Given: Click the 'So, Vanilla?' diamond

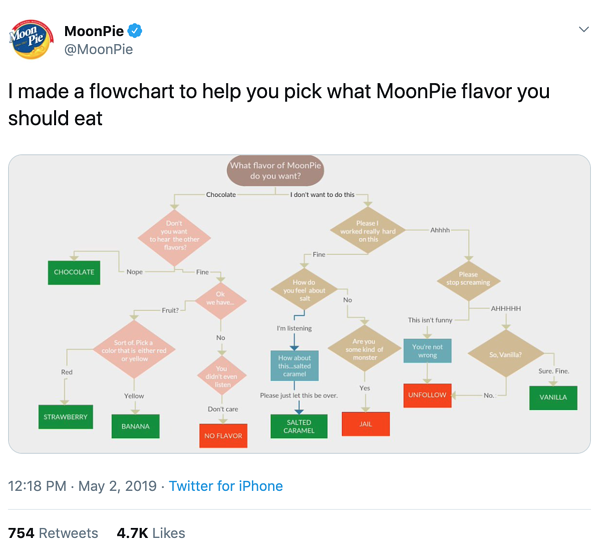Looking at the screenshot, I should point(506,353).
